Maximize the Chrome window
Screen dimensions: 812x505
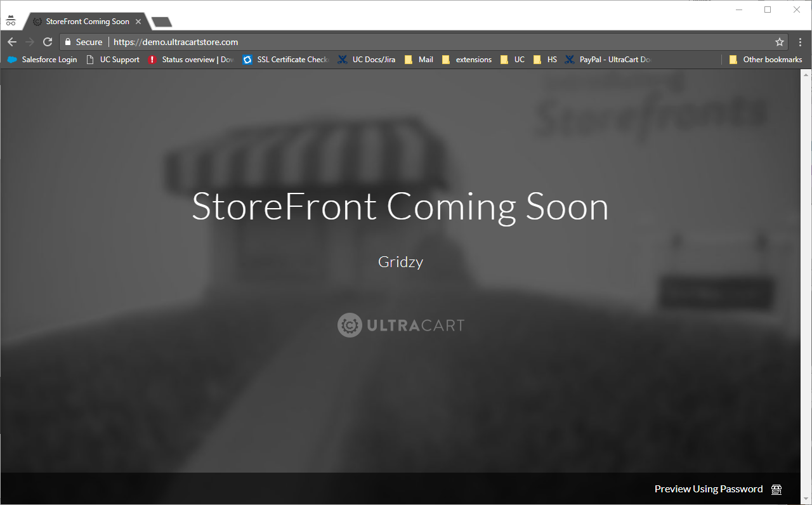point(768,10)
